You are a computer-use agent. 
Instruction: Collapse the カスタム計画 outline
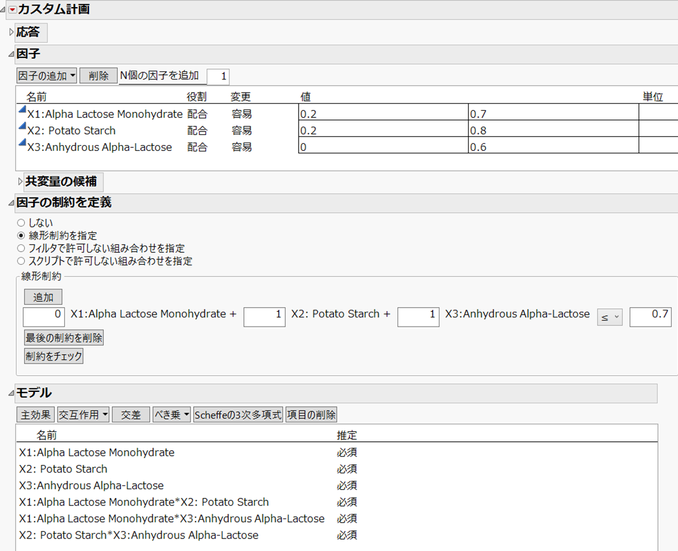3,10
